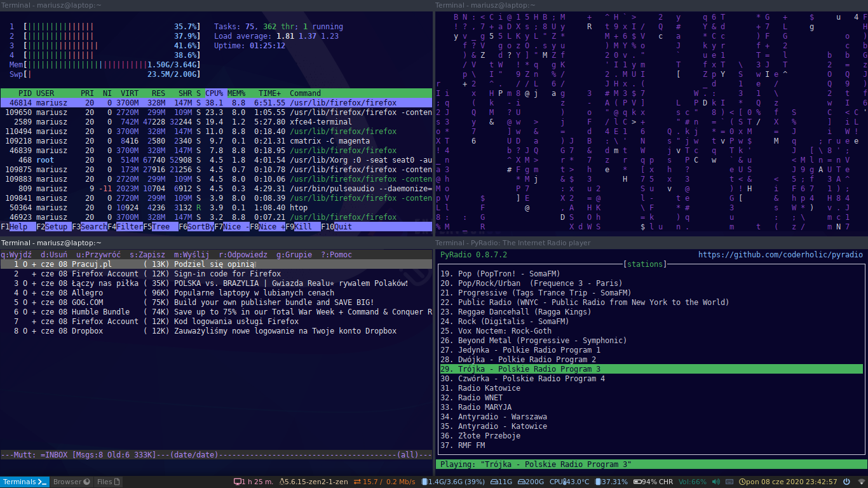Image resolution: width=868 pixels, height=488 pixels.
Task: Select the xfce4-terminal process row in htop
Action: (x=216, y=122)
